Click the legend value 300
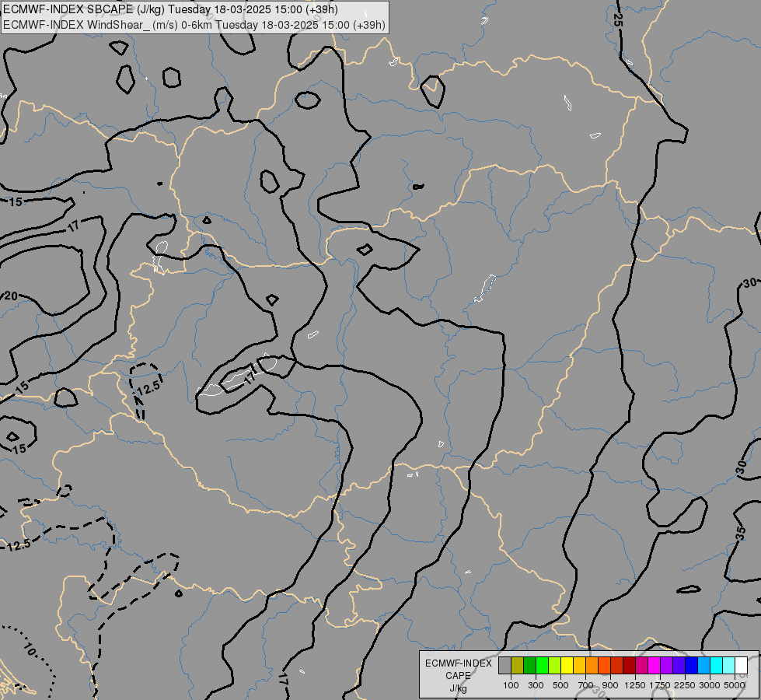 tap(536, 685)
